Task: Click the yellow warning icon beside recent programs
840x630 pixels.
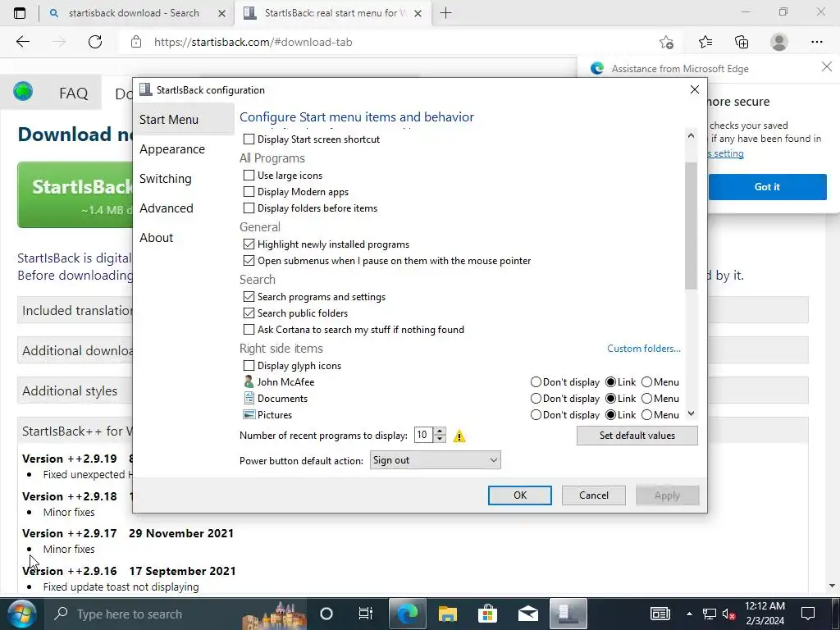Action: [459, 436]
